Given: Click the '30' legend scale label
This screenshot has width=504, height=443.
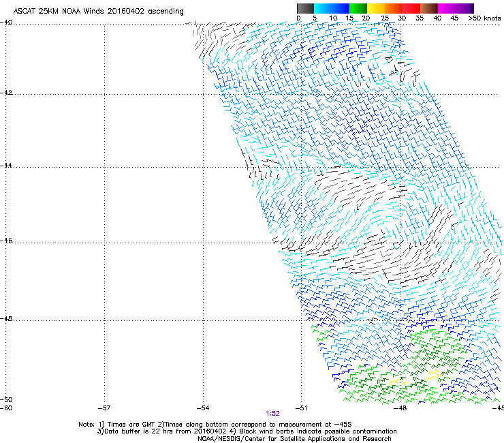Looking at the screenshot, I should tap(402, 18).
